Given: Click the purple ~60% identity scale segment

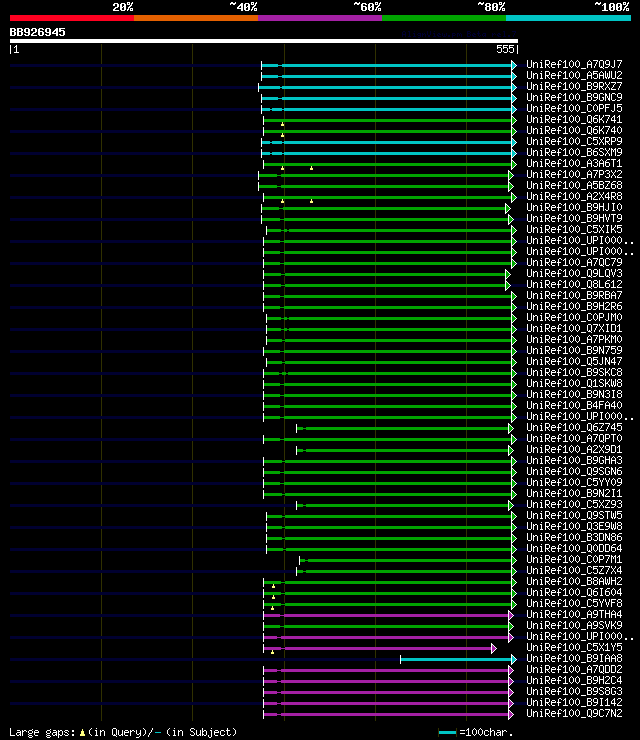Looking at the screenshot, I should point(320,18).
